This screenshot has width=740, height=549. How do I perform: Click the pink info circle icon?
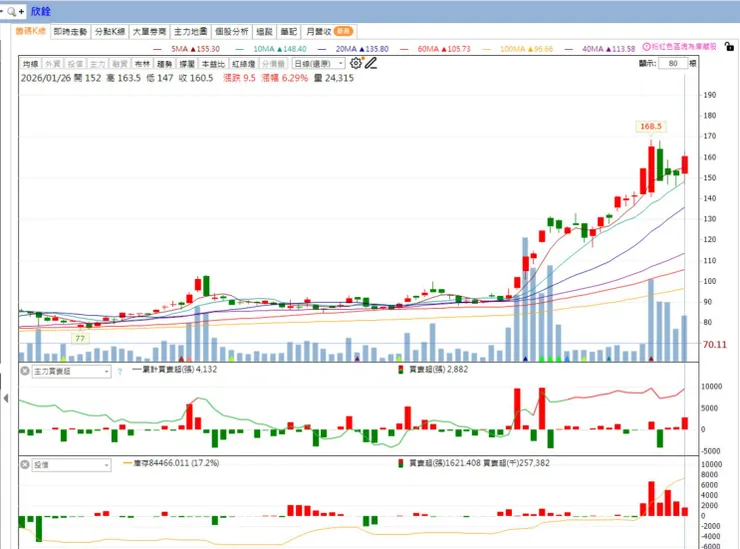coord(647,47)
